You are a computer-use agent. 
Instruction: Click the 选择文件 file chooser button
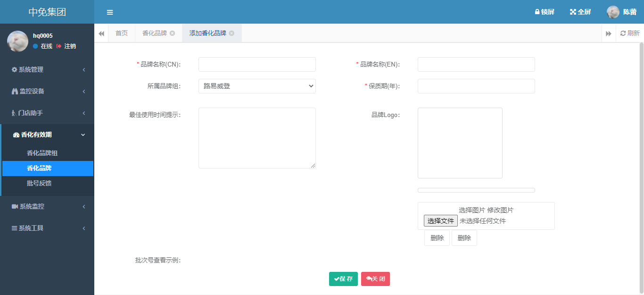click(x=440, y=220)
